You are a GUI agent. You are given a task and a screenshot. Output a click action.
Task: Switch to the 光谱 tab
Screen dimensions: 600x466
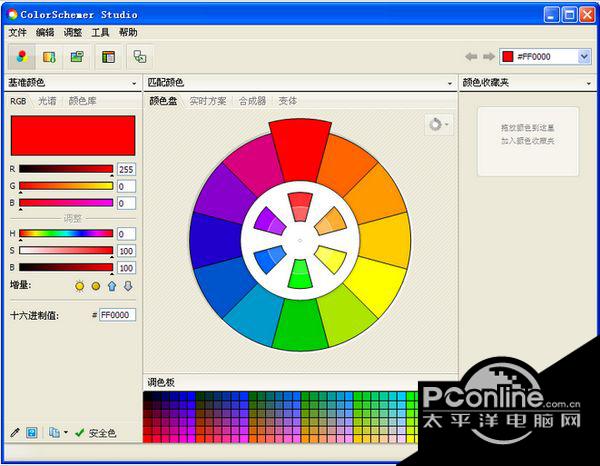[47, 101]
